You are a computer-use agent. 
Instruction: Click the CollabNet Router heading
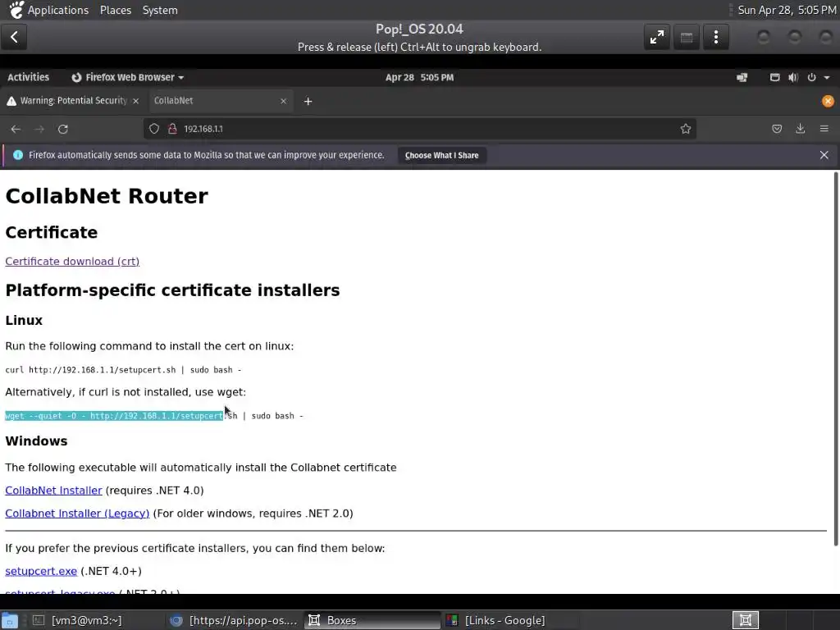click(107, 196)
